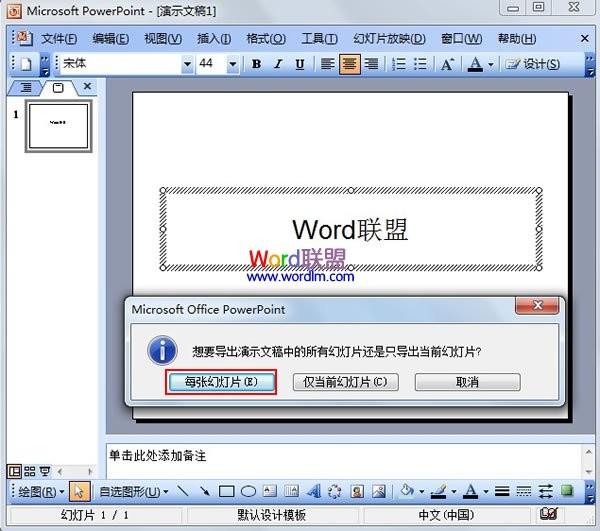
Task: Toggle center alignment button
Action: pos(349,64)
